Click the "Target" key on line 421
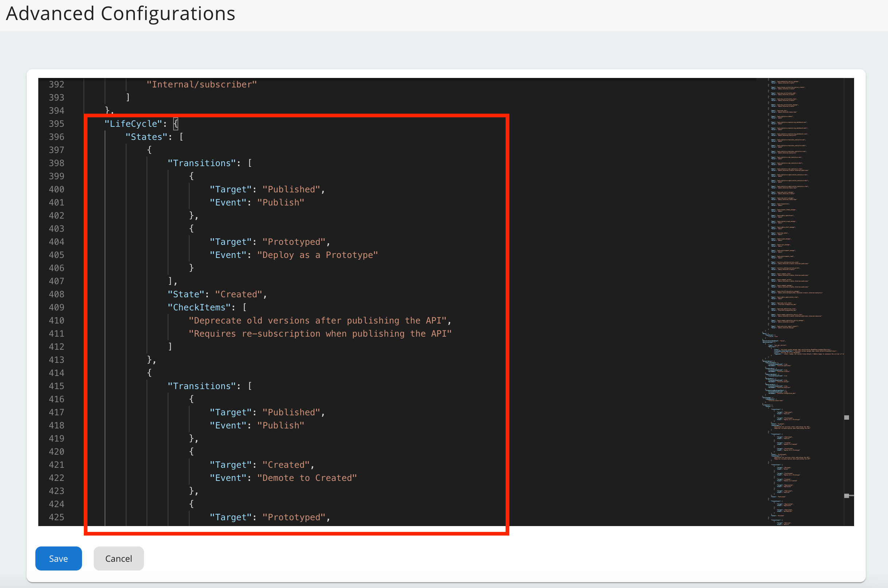This screenshot has width=888, height=588. pyautogui.click(x=231, y=464)
